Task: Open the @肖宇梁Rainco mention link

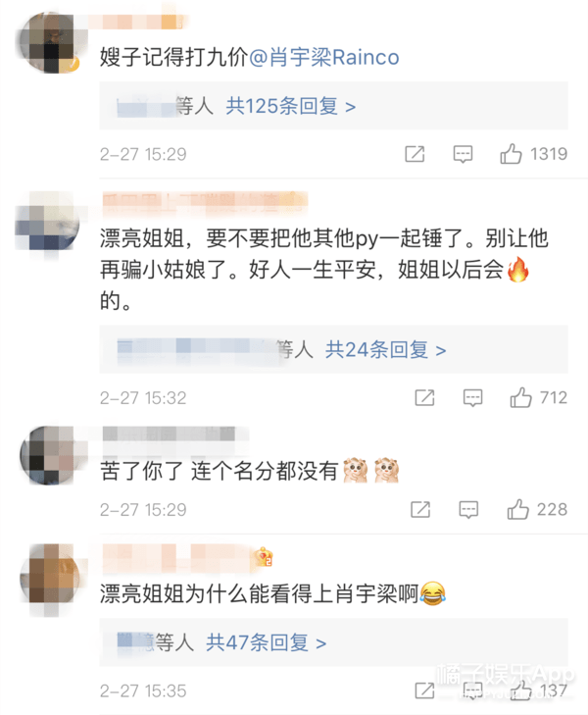Action: [323, 58]
